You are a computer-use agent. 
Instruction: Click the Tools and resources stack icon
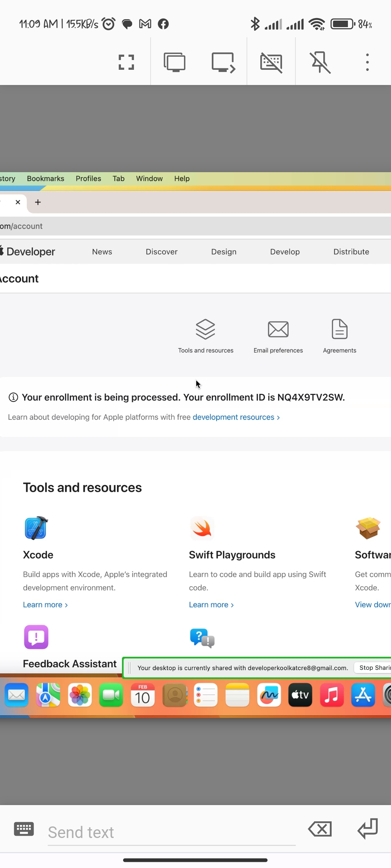click(206, 329)
